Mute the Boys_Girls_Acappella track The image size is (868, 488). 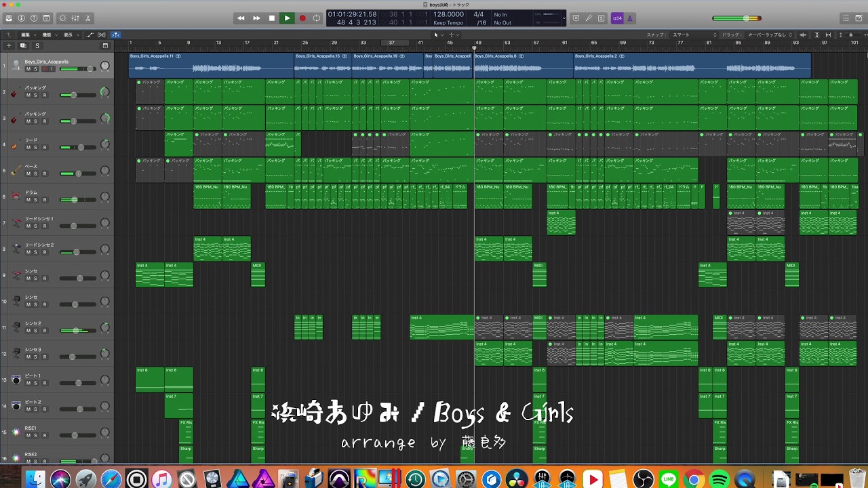coord(28,69)
